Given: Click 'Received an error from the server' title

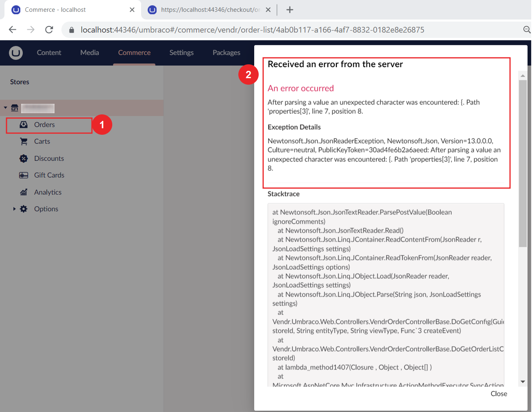Looking at the screenshot, I should [x=335, y=64].
